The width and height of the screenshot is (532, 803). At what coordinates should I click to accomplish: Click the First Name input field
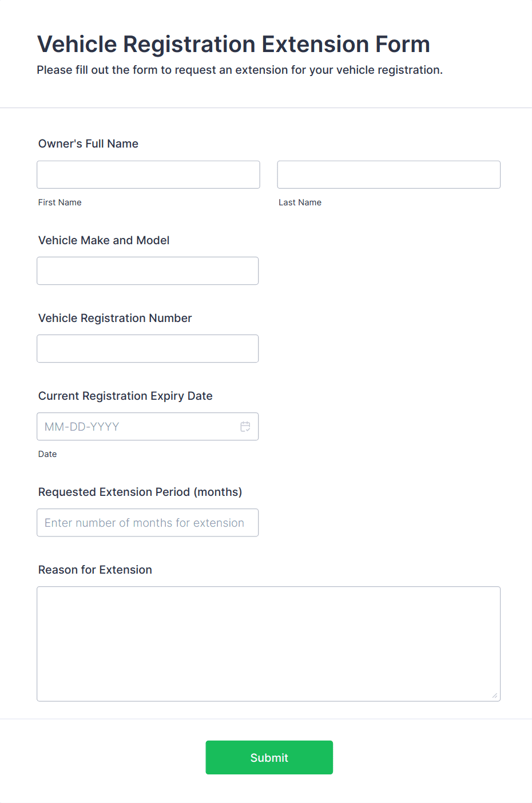point(148,174)
